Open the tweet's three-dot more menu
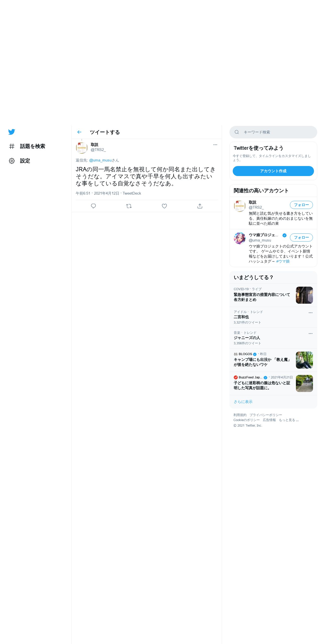322x644 pixels. click(x=215, y=145)
